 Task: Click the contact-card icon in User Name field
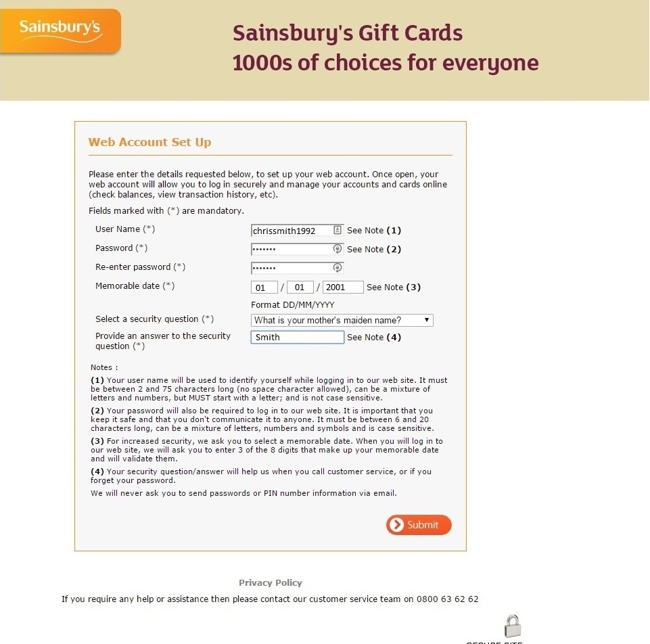click(x=337, y=230)
